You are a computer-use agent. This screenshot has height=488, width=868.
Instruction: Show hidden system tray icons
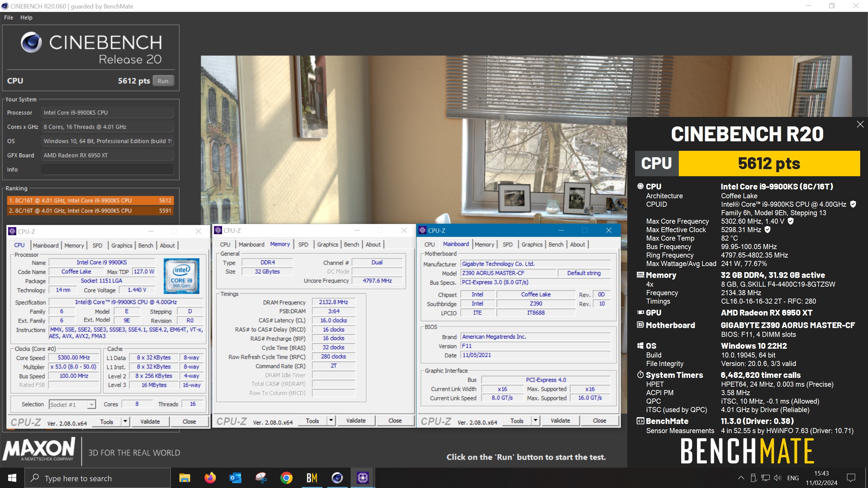coord(741,478)
